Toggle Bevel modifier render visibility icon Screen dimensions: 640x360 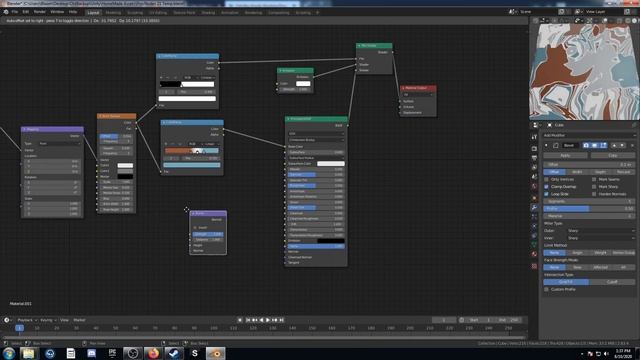(586, 145)
